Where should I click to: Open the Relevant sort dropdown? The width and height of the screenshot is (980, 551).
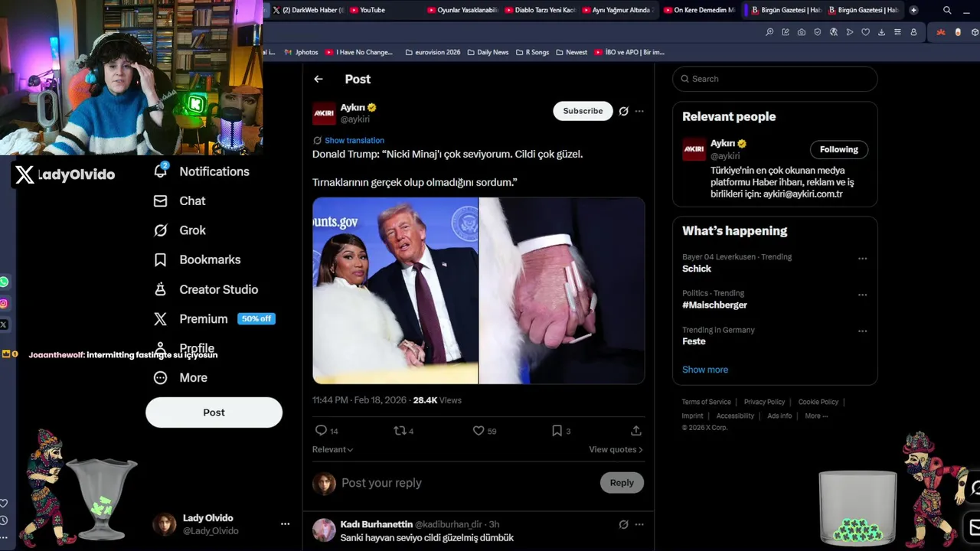click(x=332, y=450)
